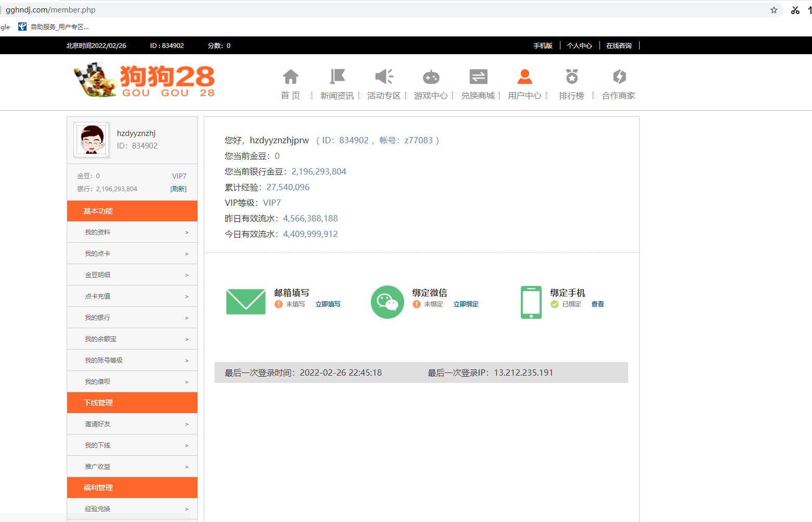Click the activity zone megaphone icon
Image resolution: width=812 pixels, height=522 pixels.
384,77
